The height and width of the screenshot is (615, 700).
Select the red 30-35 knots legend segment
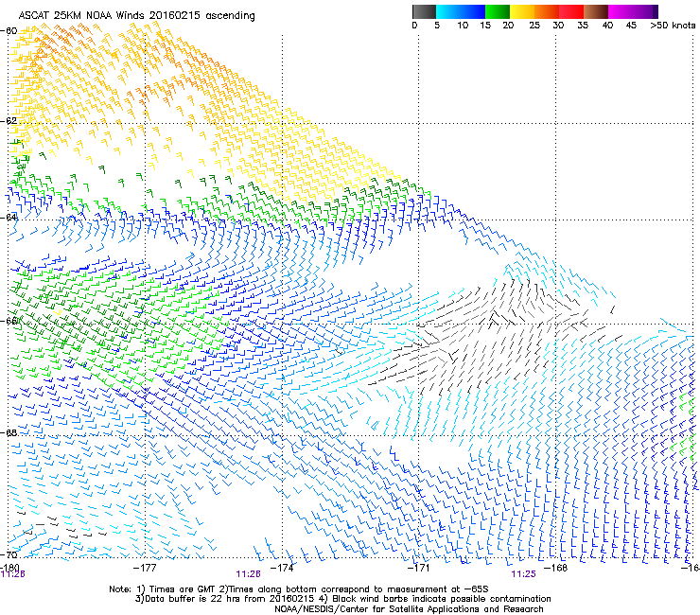(x=571, y=11)
